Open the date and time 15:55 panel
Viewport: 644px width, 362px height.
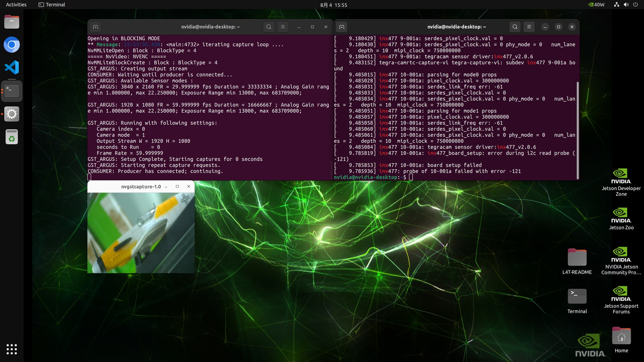333,5
